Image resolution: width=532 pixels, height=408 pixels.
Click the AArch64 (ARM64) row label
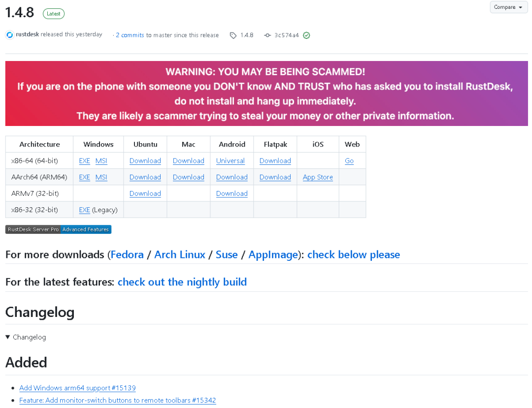click(x=39, y=177)
